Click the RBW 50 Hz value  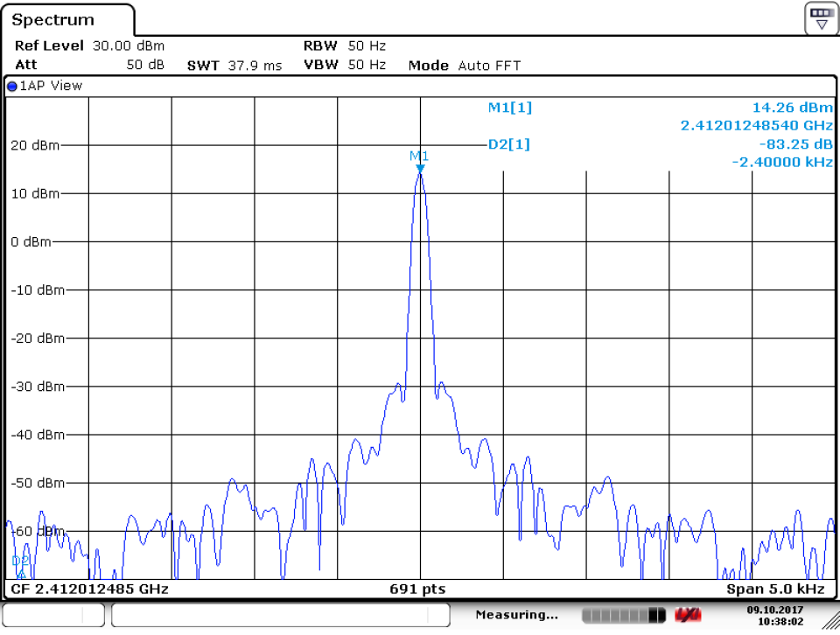pyautogui.click(x=367, y=45)
